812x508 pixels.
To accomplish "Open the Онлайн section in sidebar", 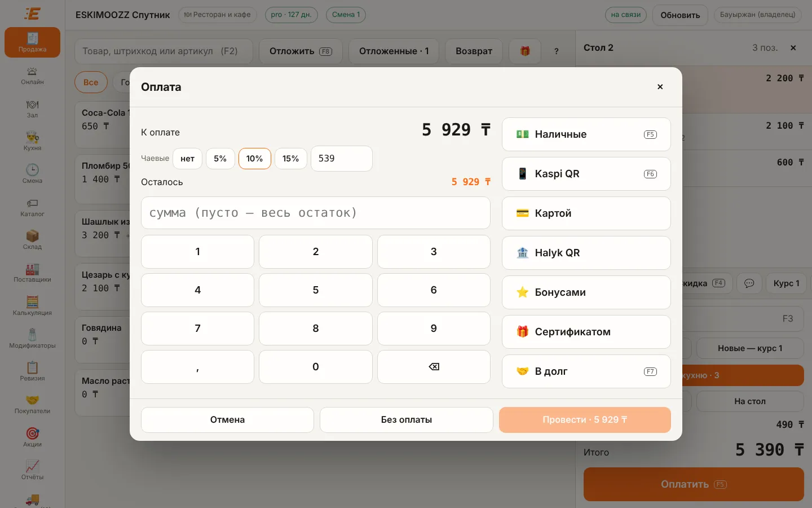I will point(32,76).
